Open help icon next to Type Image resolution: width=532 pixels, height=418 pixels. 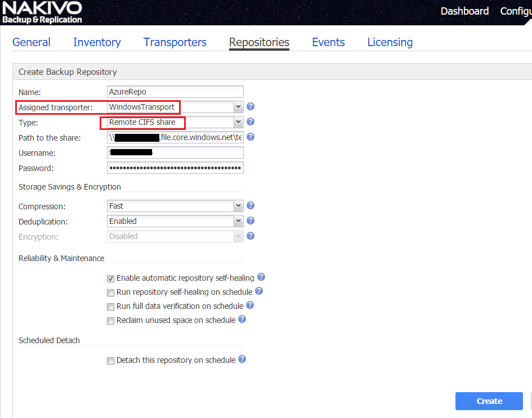(251, 122)
